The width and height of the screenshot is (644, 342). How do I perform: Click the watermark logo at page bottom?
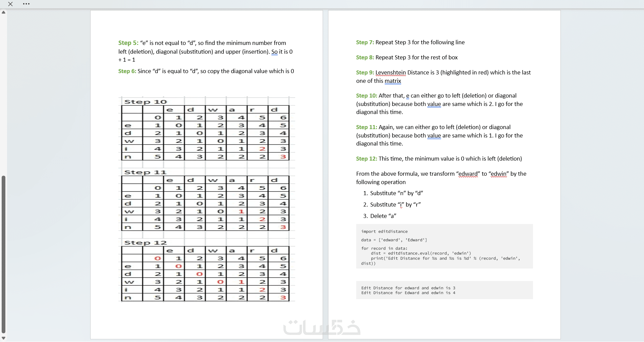322,328
